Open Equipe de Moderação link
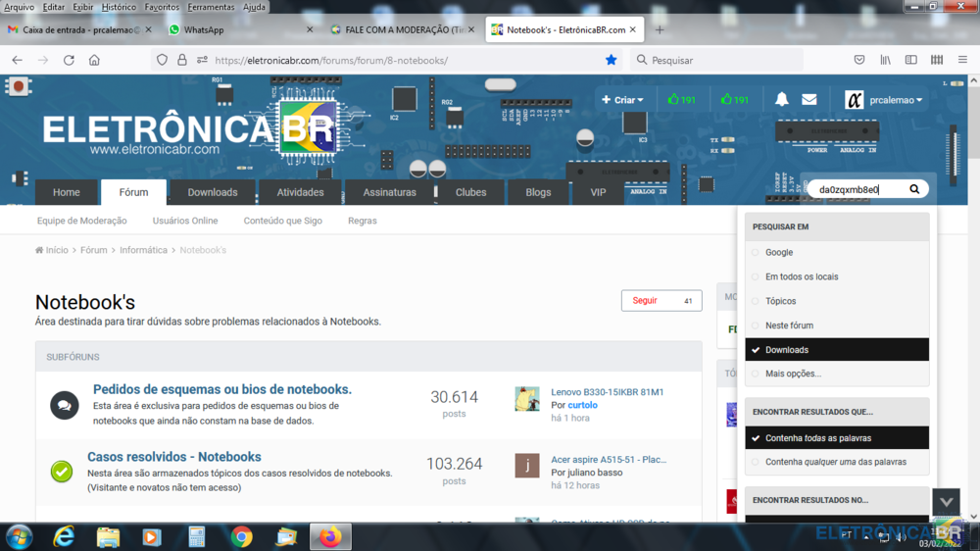This screenshot has height=551, width=980. click(x=82, y=221)
